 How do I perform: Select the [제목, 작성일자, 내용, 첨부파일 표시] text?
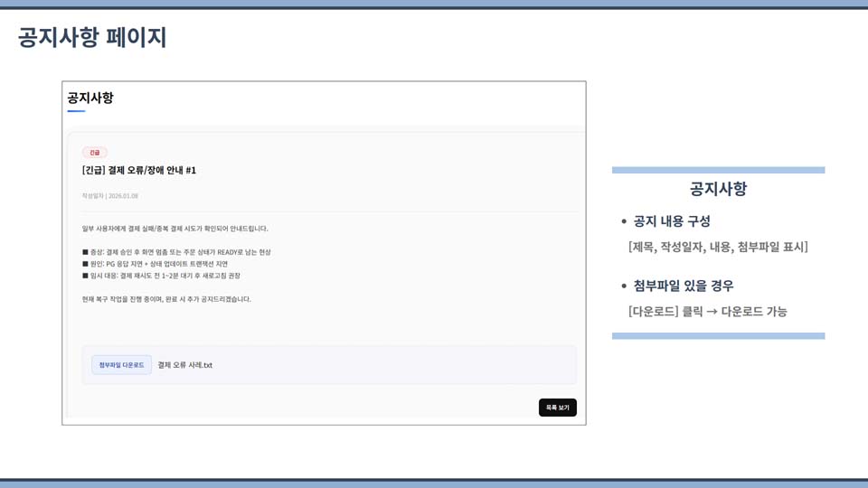click(x=718, y=247)
